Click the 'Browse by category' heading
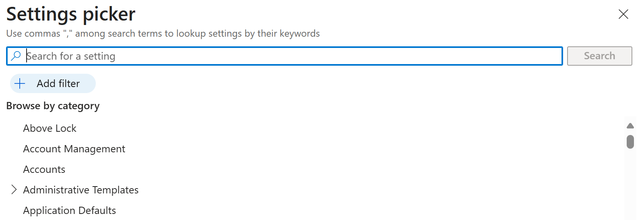Screen dimensions: 644x220 (53, 106)
